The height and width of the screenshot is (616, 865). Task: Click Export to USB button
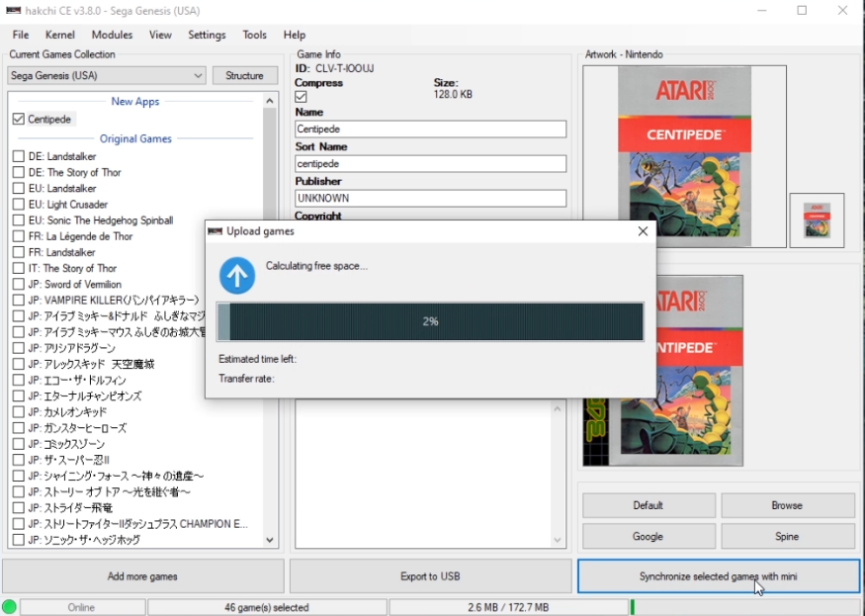pyautogui.click(x=430, y=576)
